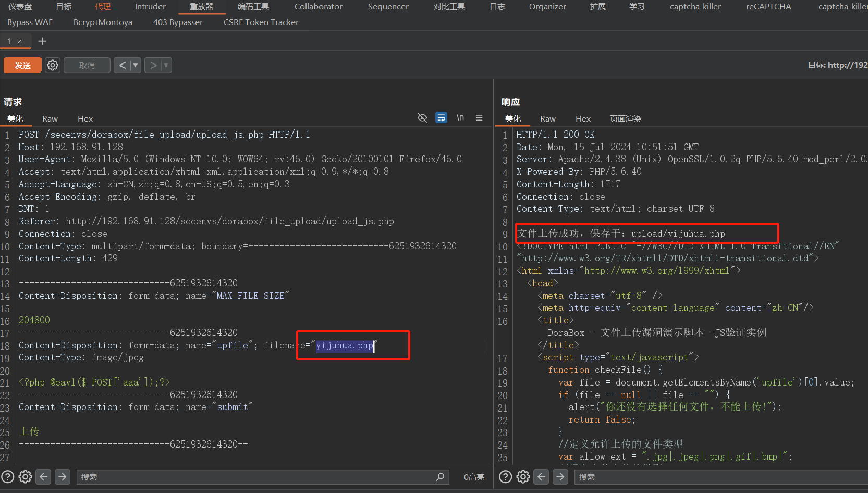Open Repeater send settings gear icon

click(53, 65)
